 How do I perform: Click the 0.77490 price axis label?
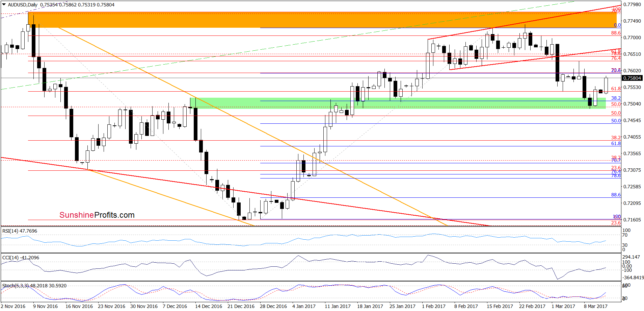pos(632,21)
